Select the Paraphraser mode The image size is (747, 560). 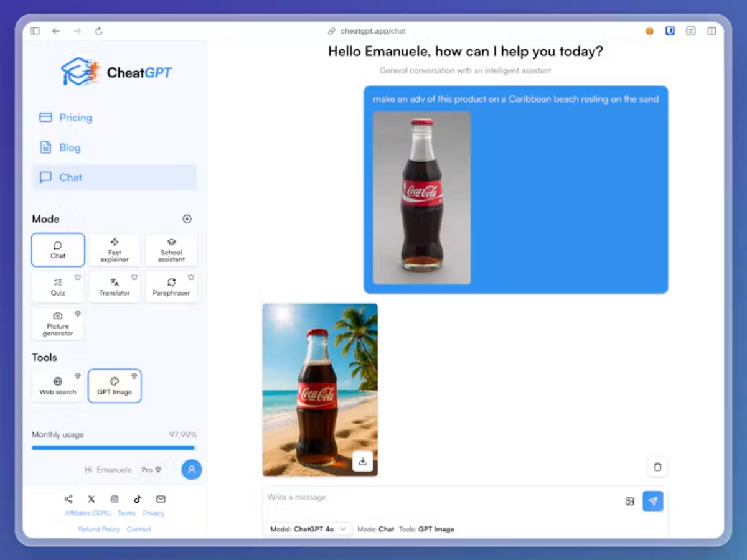(171, 287)
